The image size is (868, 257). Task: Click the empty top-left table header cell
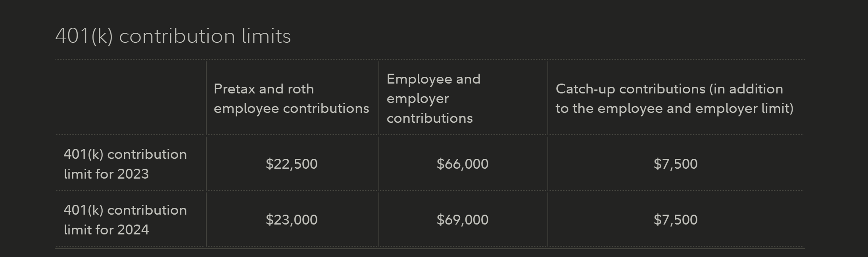[x=131, y=98]
